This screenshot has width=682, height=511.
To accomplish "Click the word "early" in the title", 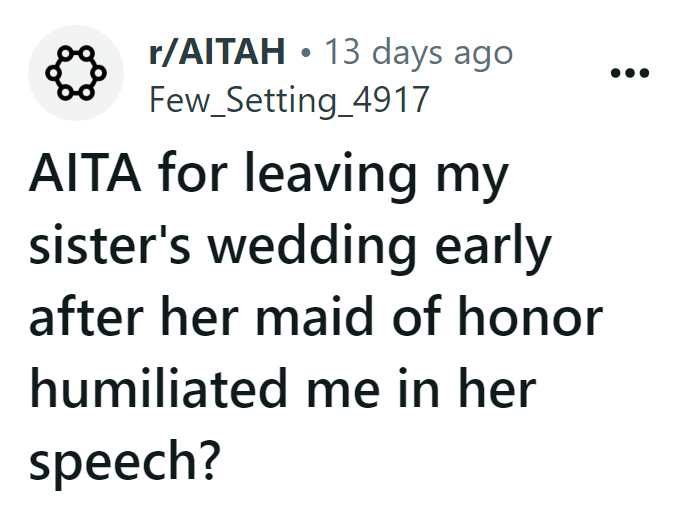I will [x=496, y=250].
